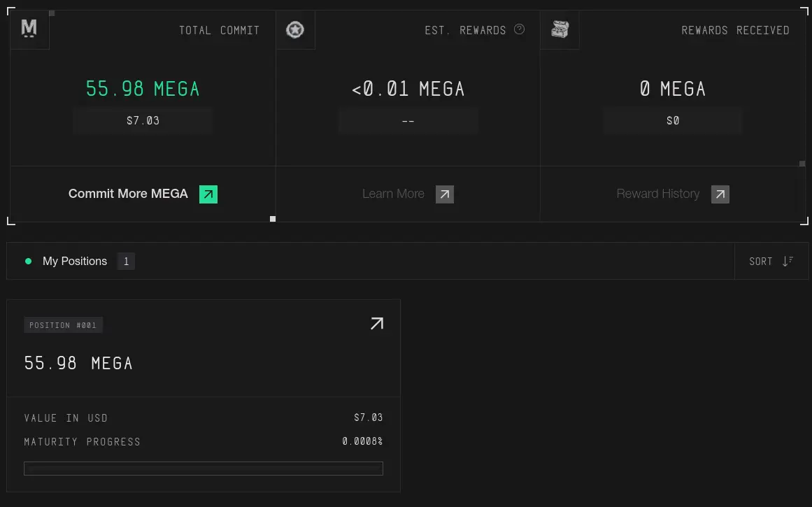Click the $7.03 total commit value box
This screenshot has width=812, height=507.
(143, 121)
